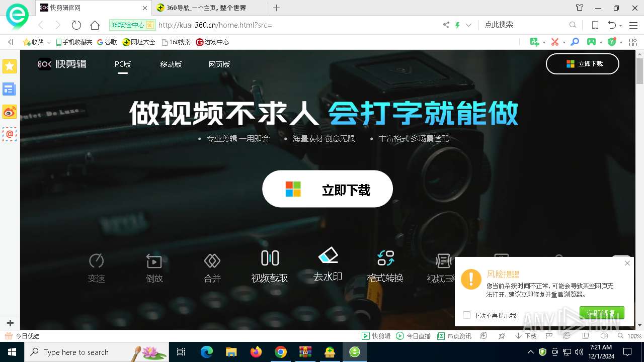The width and height of the screenshot is (644, 362).
Task: Open the favorites star in left sidebar
Action: [x=10, y=66]
